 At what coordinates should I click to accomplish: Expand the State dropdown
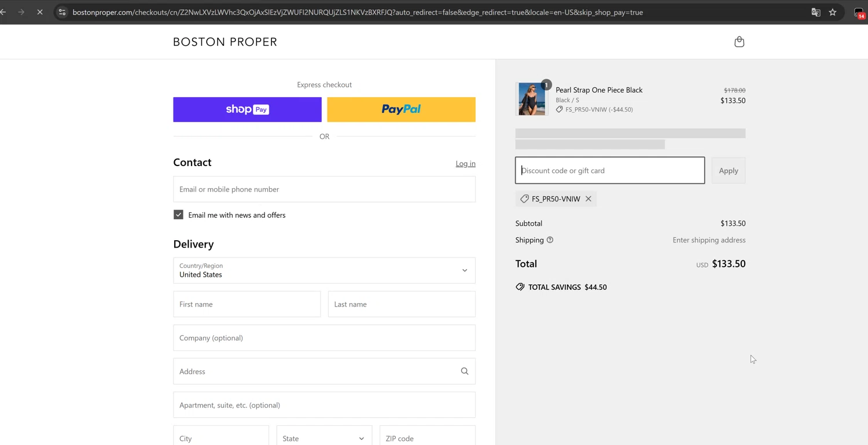(x=324, y=438)
